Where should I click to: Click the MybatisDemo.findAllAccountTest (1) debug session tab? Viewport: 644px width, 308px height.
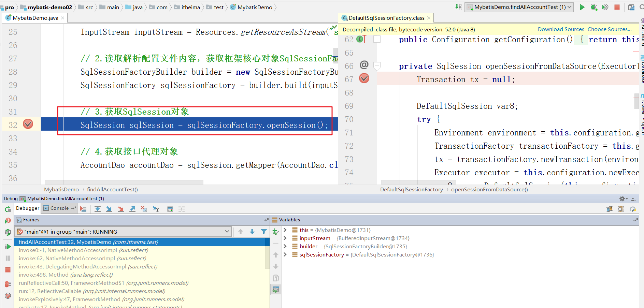tap(62, 199)
